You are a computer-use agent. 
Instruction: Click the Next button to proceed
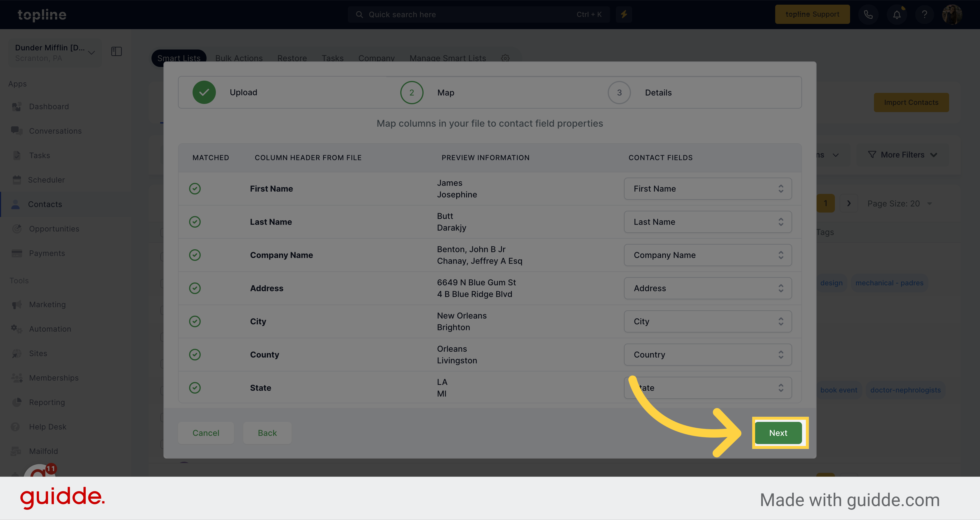tap(778, 433)
